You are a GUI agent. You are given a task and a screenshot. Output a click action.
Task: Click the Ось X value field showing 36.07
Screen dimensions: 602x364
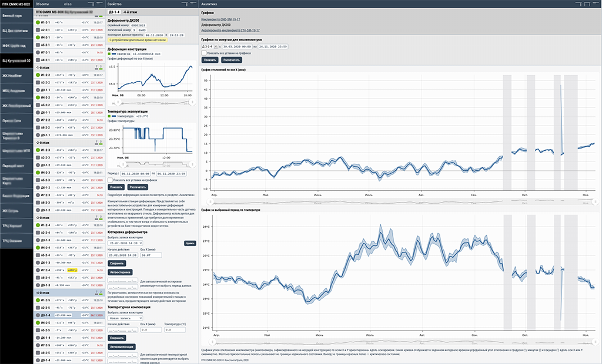[x=152, y=255]
